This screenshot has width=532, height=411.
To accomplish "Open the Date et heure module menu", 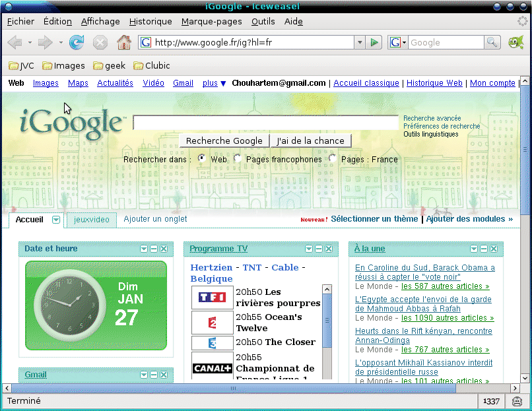I will click(x=144, y=249).
